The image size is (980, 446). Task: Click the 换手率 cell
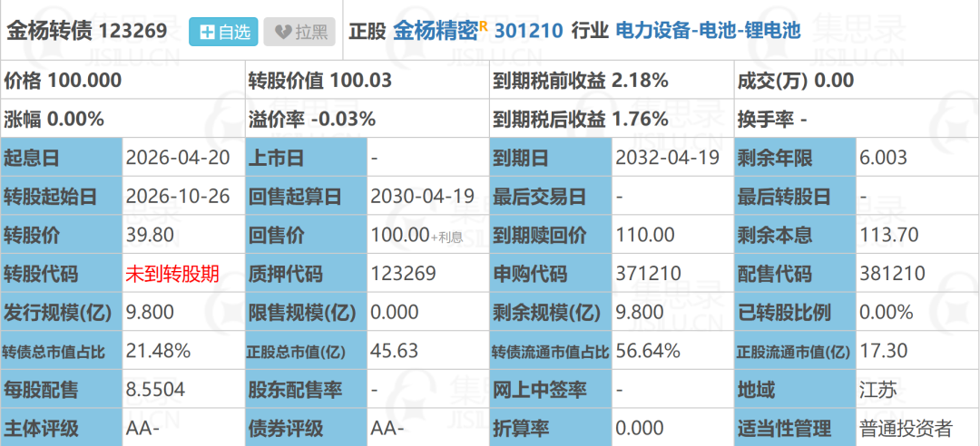pos(857,119)
